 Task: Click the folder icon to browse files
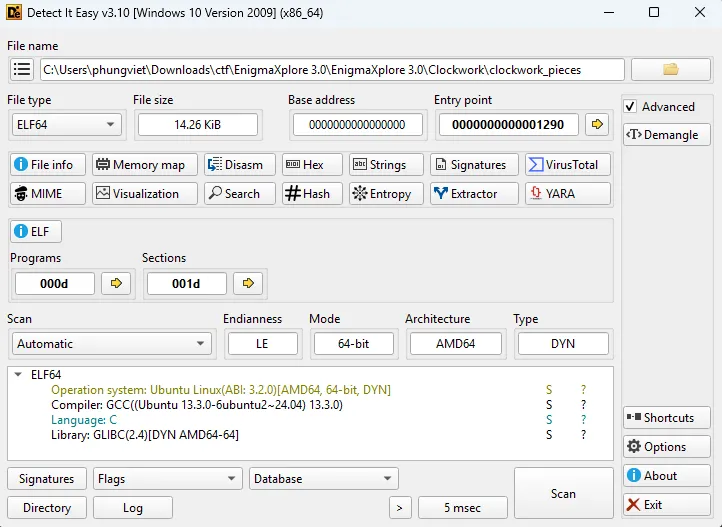670,70
